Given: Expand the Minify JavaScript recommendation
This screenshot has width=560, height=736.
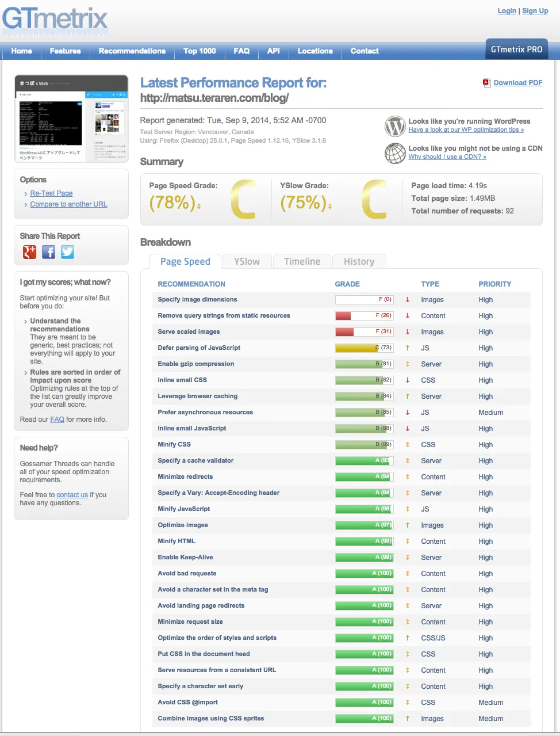Looking at the screenshot, I should tap(183, 509).
